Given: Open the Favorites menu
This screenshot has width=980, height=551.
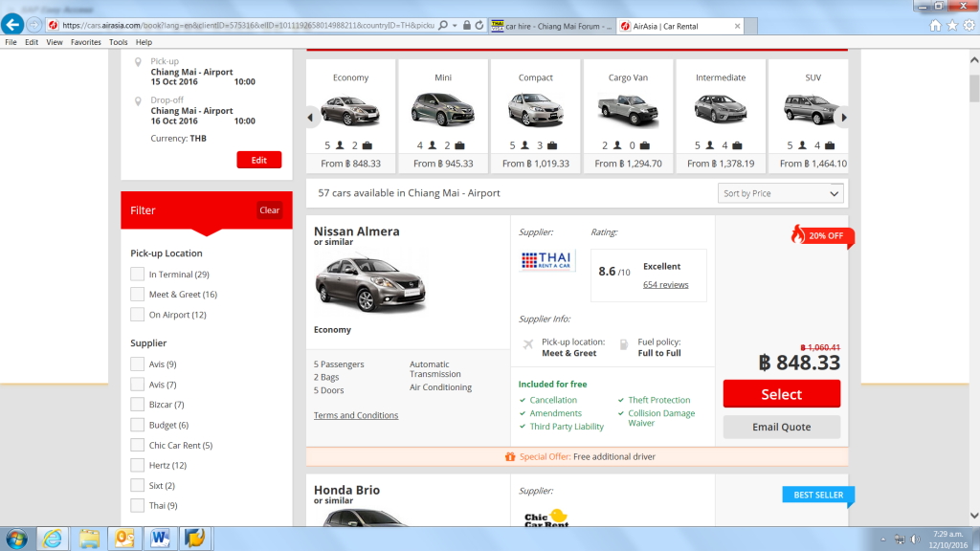Looking at the screenshot, I should tap(85, 42).
